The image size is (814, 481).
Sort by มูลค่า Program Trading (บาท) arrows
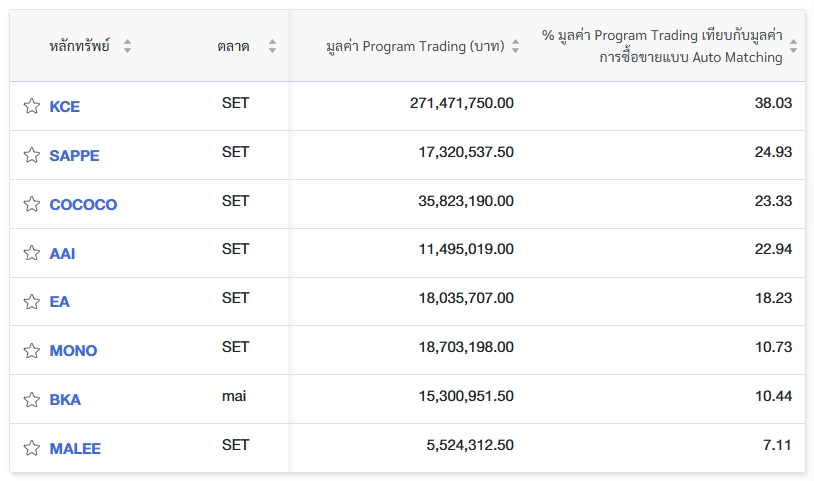tap(515, 46)
